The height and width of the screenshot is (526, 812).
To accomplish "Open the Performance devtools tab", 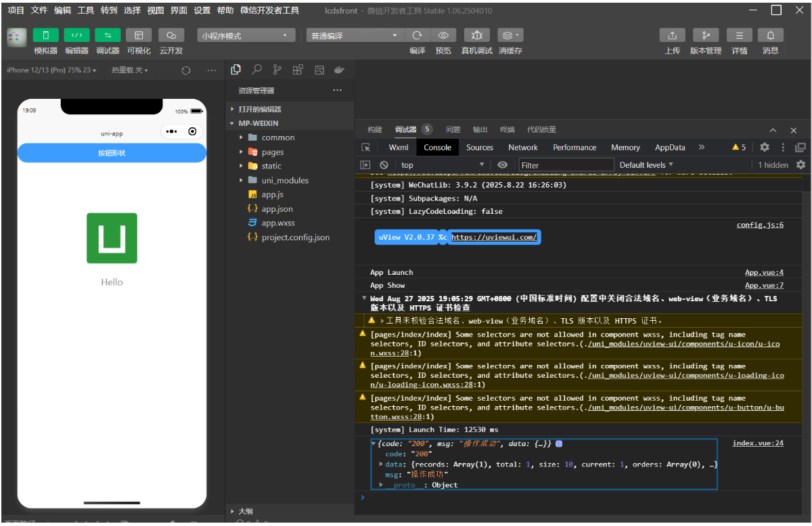I will tap(574, 148).
